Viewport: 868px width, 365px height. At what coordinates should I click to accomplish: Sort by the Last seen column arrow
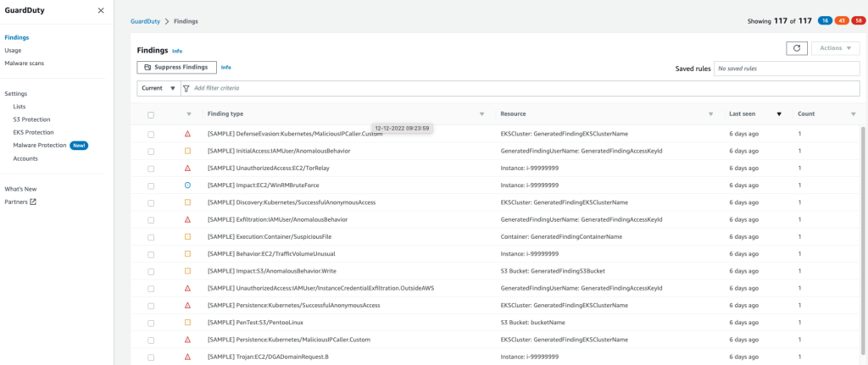click(x=779, y=114)
